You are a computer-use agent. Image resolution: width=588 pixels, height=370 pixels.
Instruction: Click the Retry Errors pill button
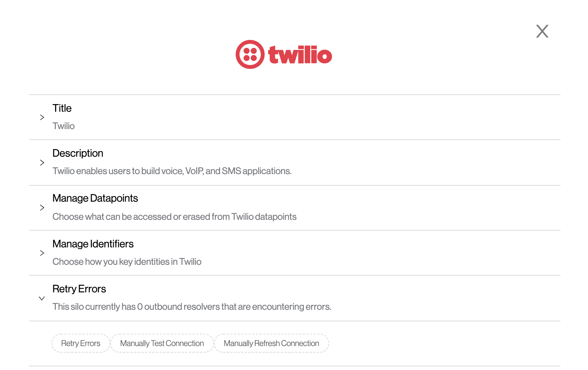click(80, 343)
